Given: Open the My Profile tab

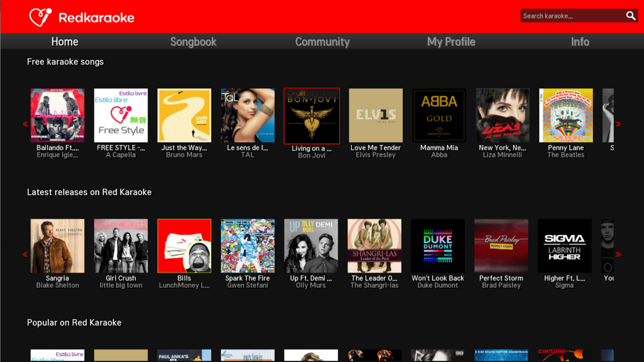Looking at the screenshot, I should (451, 42).
